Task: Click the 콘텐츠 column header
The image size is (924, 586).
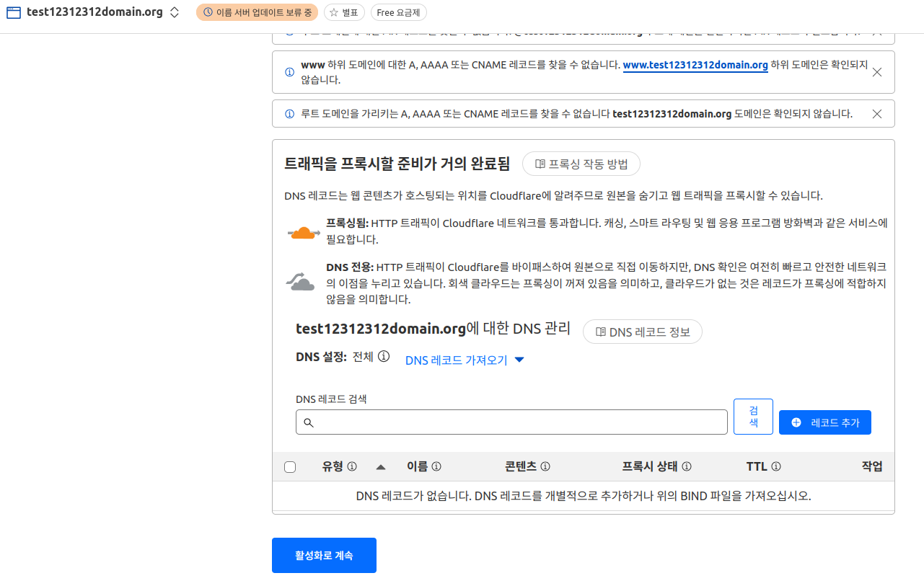Action: click(x=521, y=466)
